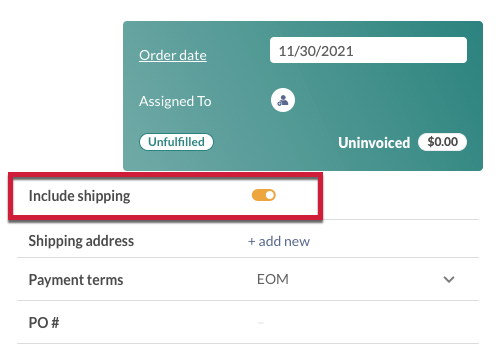
Task: Click the Payment terms row label
Action: point(76,280)
